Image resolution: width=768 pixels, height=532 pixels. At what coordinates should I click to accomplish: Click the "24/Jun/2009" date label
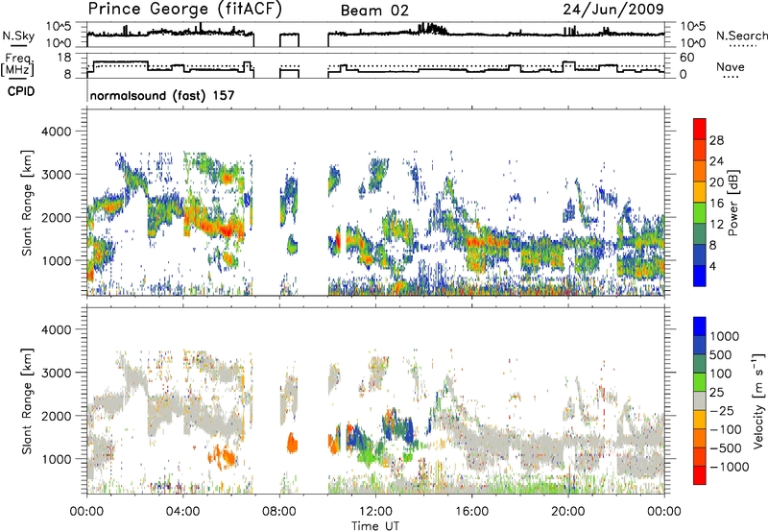(613, 10)
